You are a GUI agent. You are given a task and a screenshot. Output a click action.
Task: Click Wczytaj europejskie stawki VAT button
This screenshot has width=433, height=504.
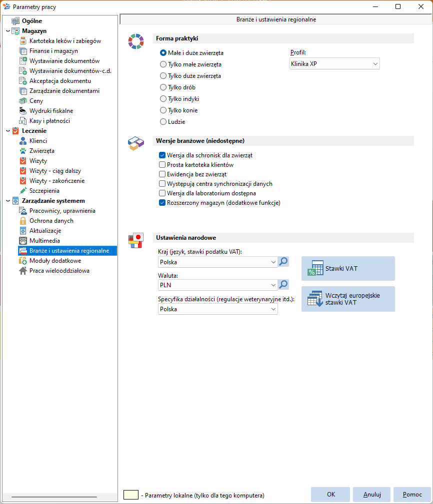pos(348,299)
